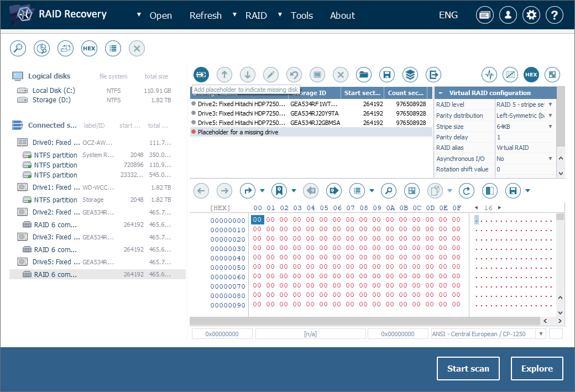
Task: Open the ANSI Central European encoding dropdown
Action: 540,334
